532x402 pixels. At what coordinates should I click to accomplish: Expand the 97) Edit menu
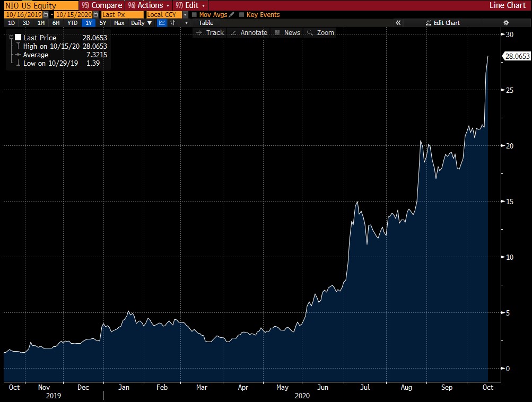[x=190, y=5]
